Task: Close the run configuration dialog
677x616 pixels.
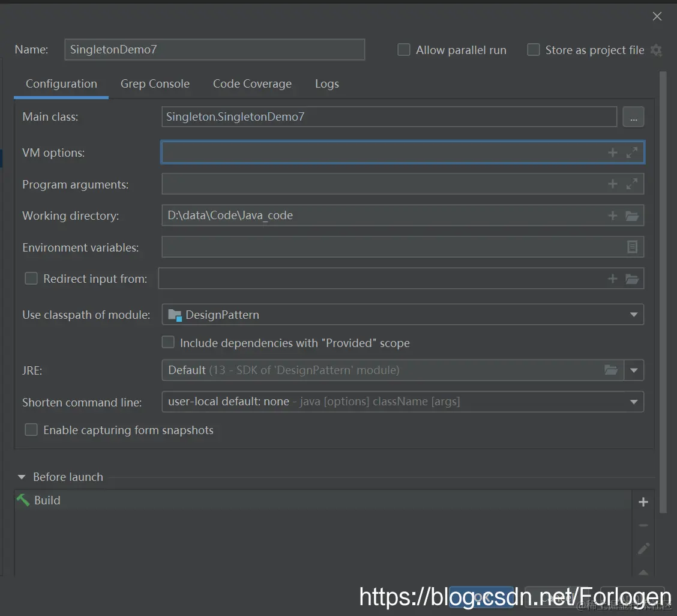Action: click(657, 16)
